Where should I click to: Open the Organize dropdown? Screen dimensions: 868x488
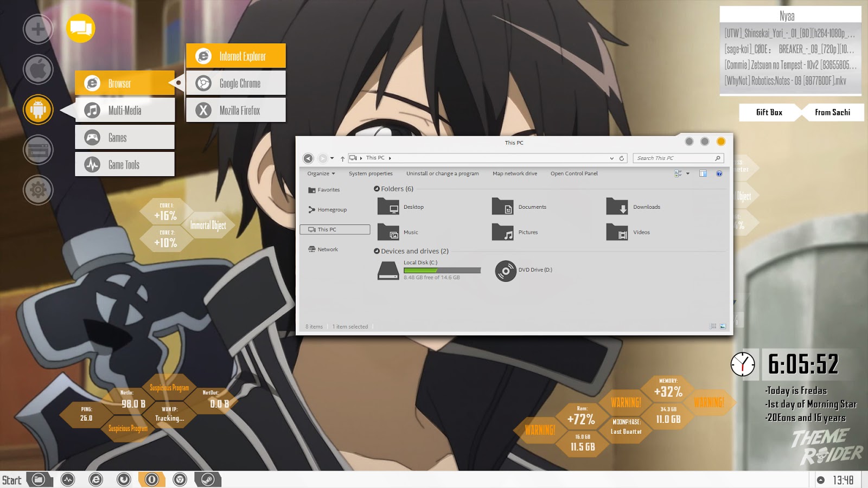click(x=320, y=174)
